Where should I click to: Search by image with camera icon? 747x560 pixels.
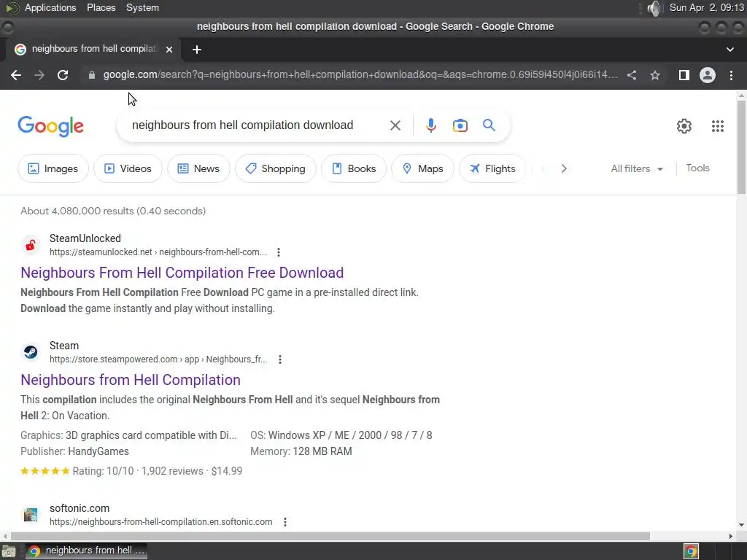(x=460, y=125)
